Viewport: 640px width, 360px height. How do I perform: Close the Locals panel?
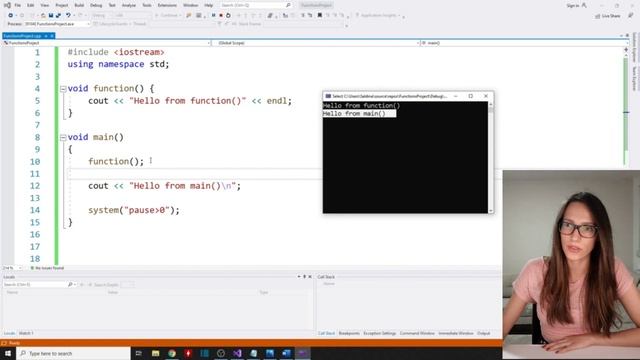(310, 277)
